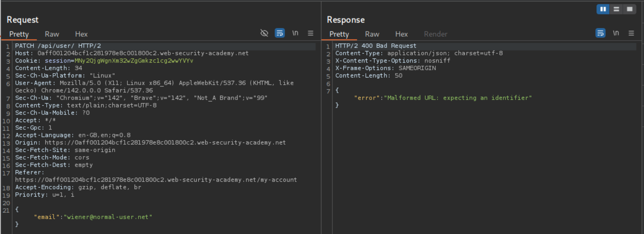The width and height of the screenshot is (644, 234).
Task: Select the Request Pretty tab
Action: tap(19, 34)
